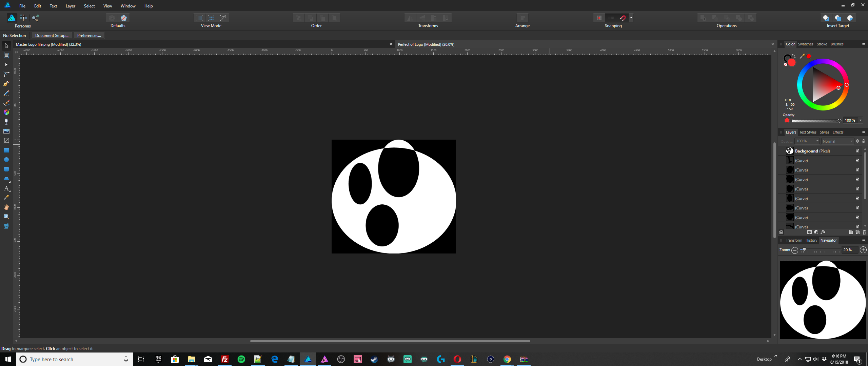Open layer blend options gear
The height and width of the screenshot is (366, 868).
pos(857,141)
